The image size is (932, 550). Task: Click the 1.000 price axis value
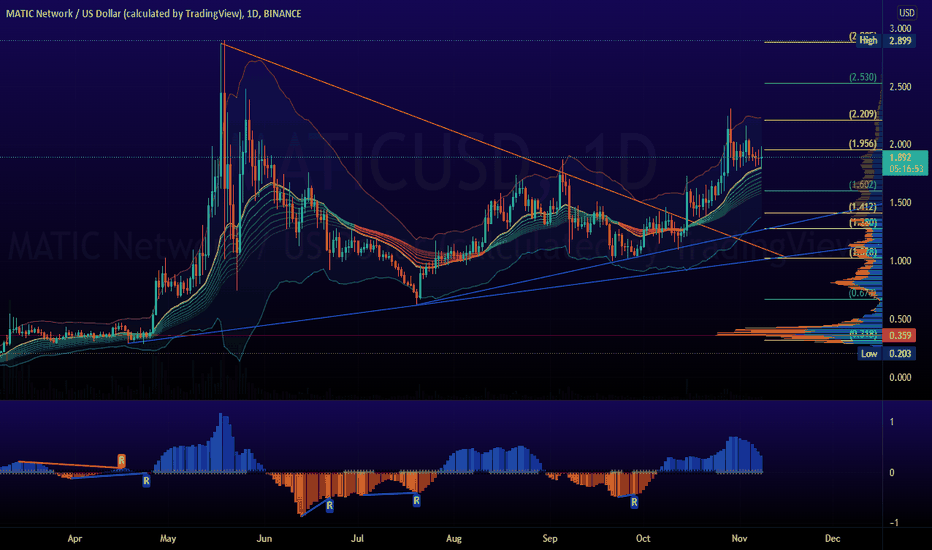900,261
